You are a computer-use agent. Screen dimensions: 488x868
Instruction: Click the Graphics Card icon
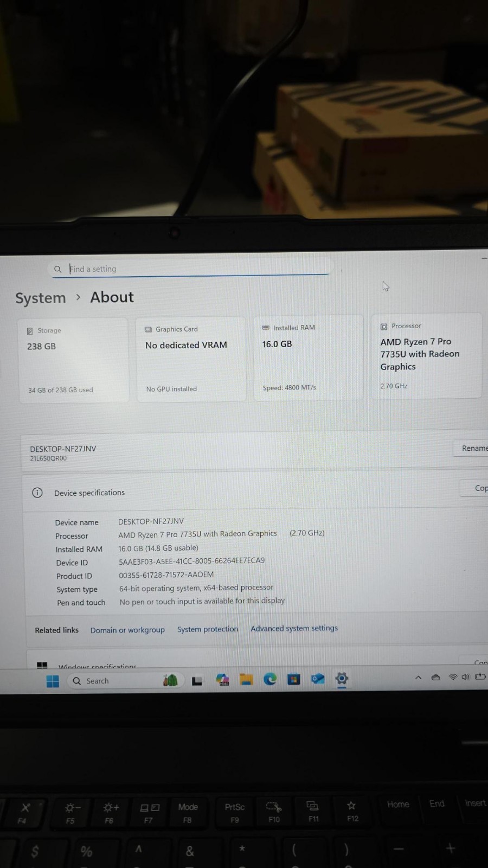148,329
